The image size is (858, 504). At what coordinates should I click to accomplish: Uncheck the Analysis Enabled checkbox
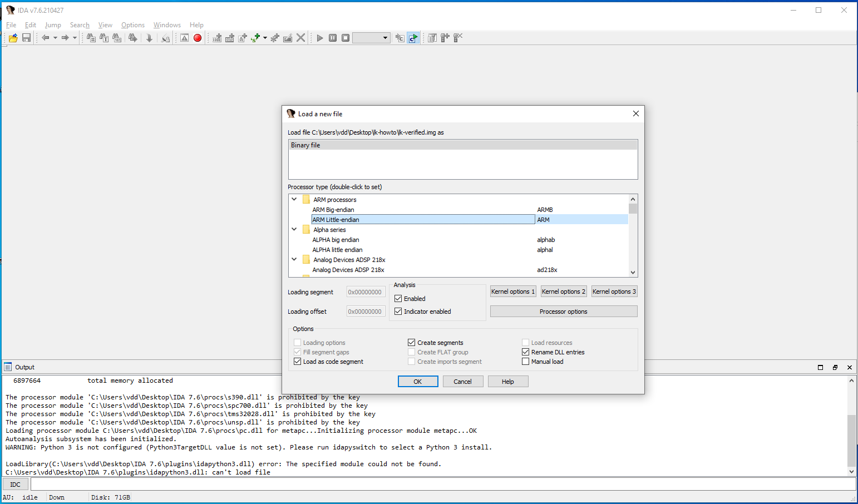click(398, 299)
